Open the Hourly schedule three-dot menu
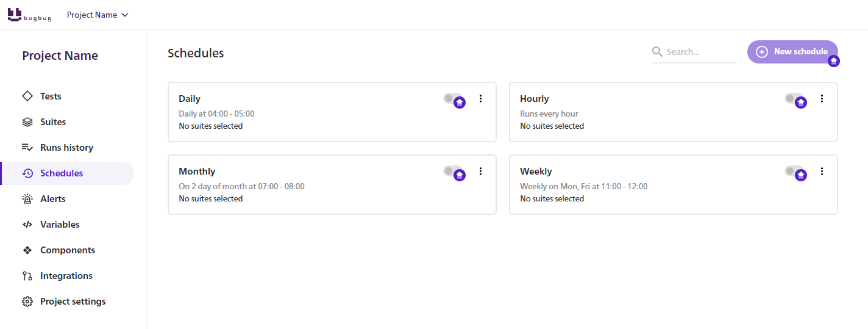 tap(822, 99)
